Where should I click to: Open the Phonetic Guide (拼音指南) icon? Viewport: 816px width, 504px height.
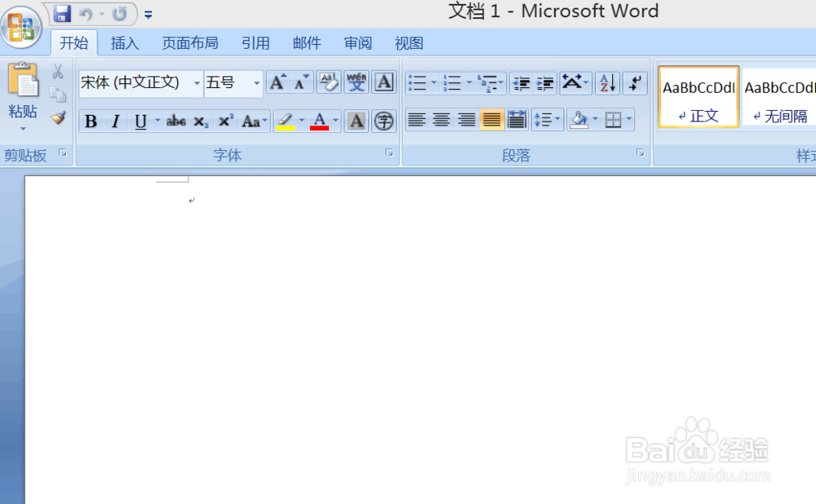click(356, 82)
